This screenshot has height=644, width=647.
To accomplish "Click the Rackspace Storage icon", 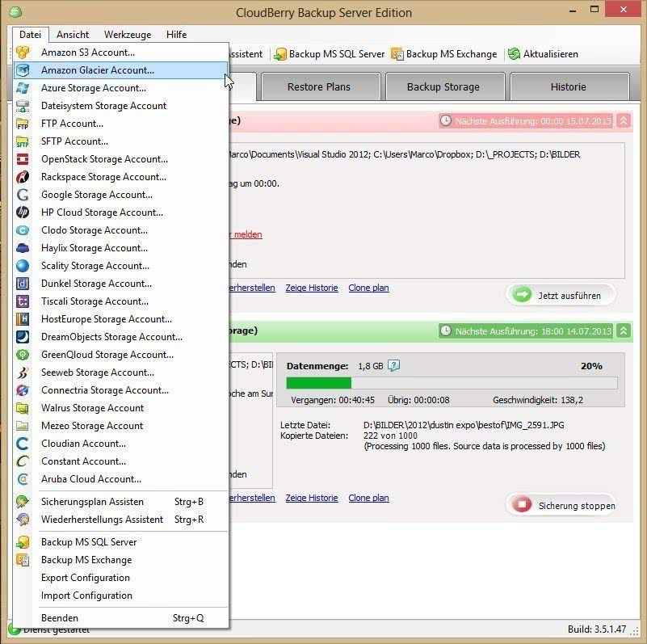I will [x=23, y=177].
